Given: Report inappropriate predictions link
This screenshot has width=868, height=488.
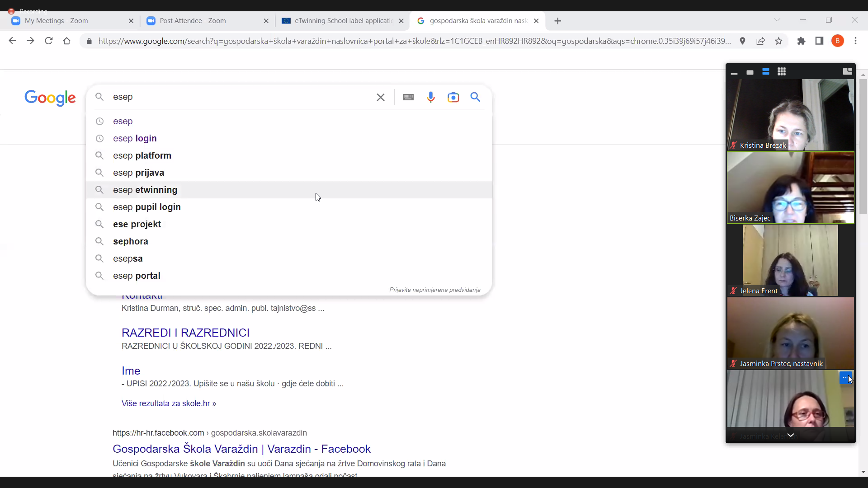Looking at the screenshot, I should click(x=435, y=290).
